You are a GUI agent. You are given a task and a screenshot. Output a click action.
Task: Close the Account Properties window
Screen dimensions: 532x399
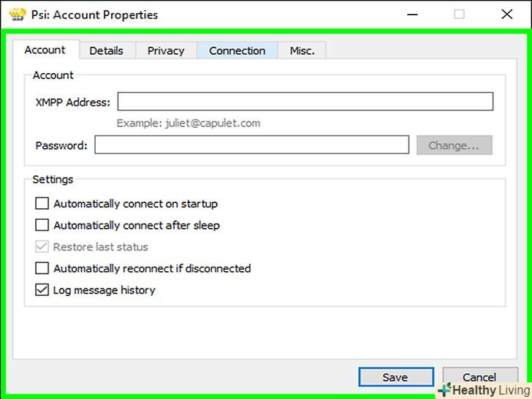tap(507, 15)
